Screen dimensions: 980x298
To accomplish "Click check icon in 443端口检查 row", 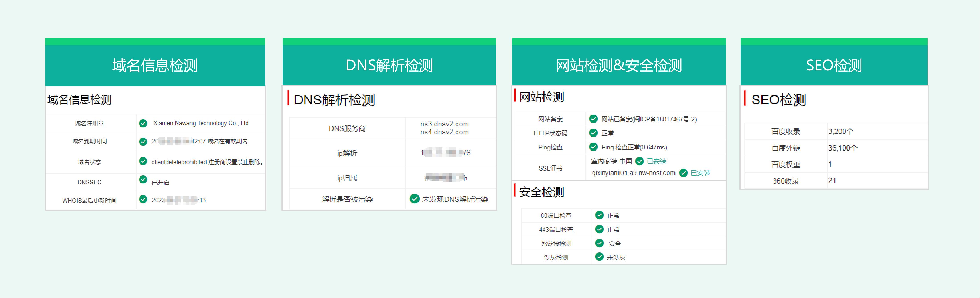I will [x=599, y=229].
